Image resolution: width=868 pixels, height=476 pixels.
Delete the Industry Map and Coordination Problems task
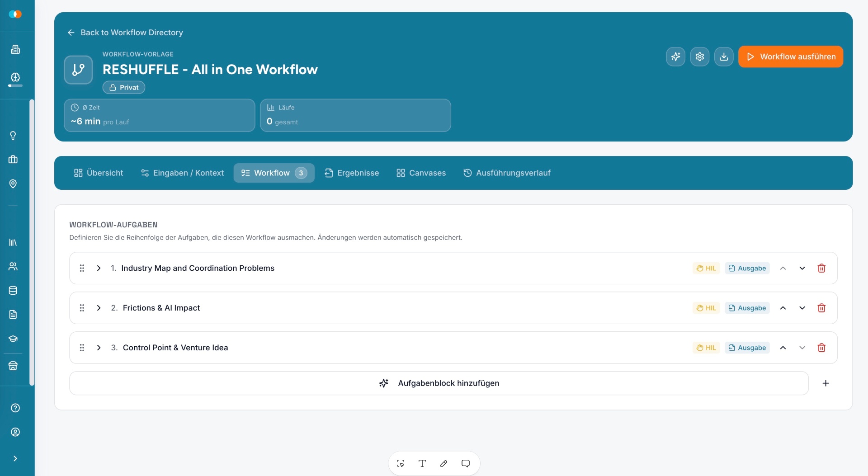coord(821,268)
